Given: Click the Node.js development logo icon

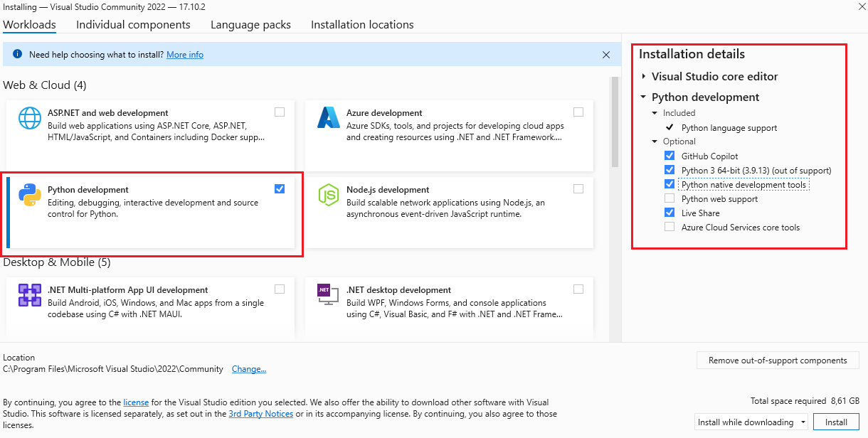Looking at the screenshot, I should 329,195.
